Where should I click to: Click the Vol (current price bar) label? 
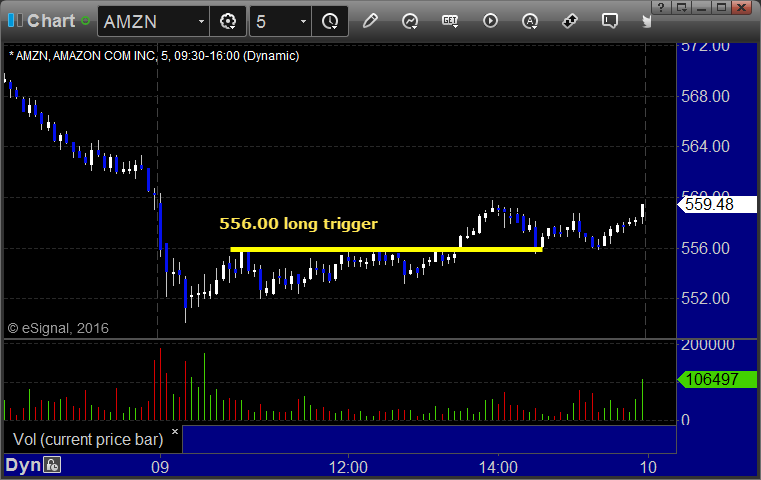click(x=88, y=439)
